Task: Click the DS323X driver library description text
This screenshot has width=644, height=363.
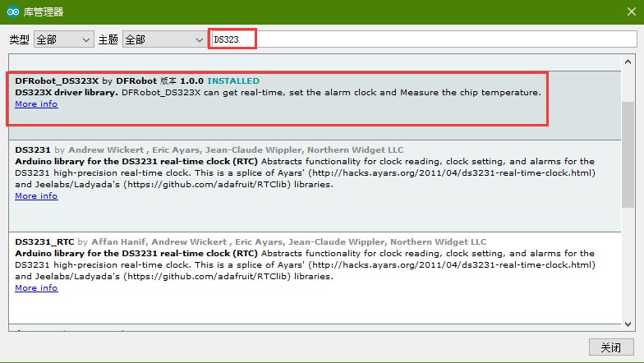Action: 278,92
